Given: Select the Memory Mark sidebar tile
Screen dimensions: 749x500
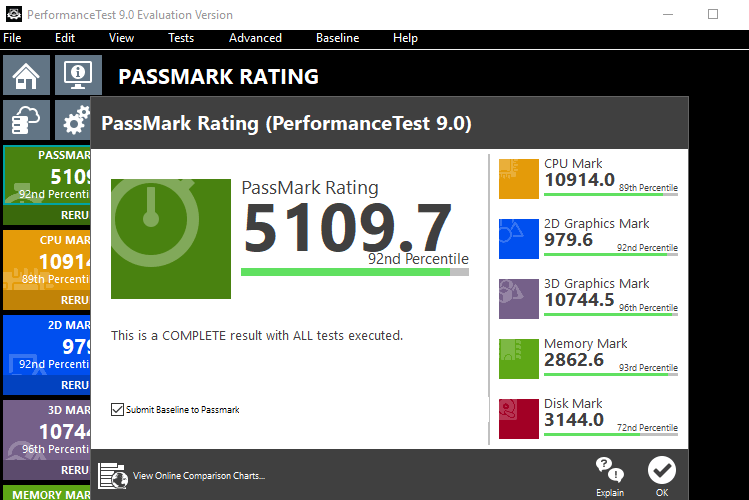Looking at the screenshot, I should pyautogui.click(x=47, y=493).
